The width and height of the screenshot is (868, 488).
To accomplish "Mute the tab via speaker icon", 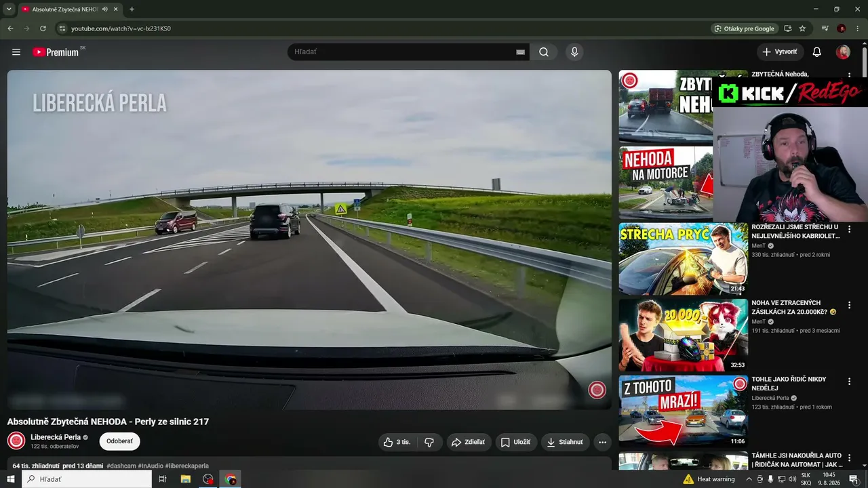I will click(x=104, y=9).
